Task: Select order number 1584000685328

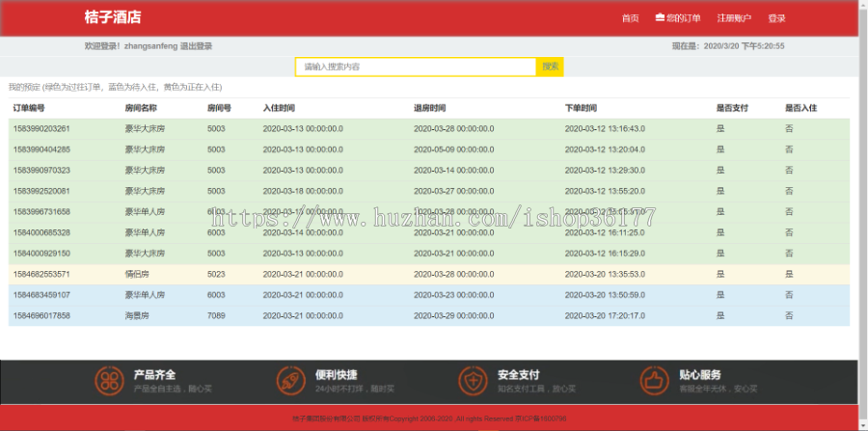Action: tap(41, 232)
